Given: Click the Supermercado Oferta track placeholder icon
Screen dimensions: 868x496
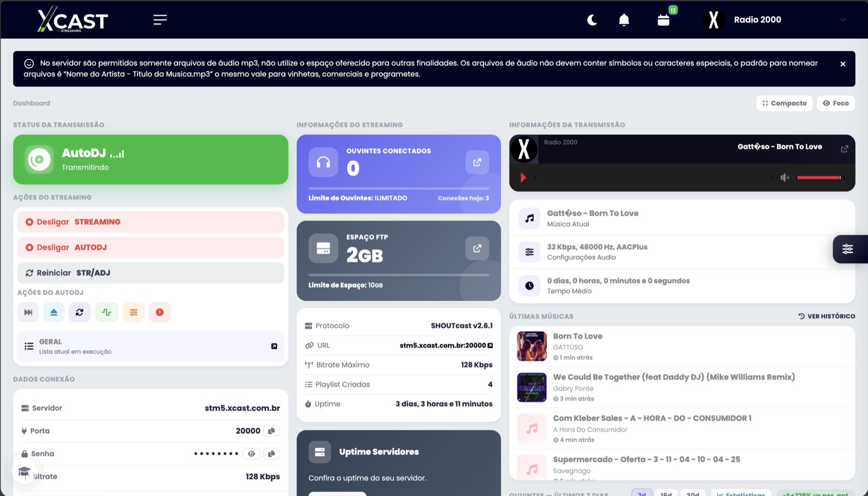Looking at the screenshot, I should [532, 468].
